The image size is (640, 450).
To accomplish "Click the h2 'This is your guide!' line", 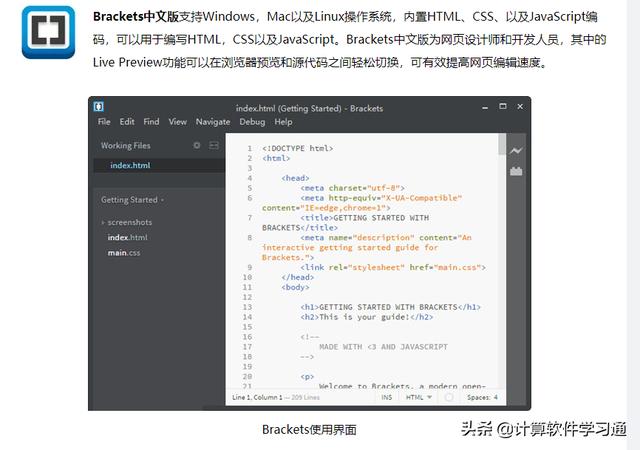I will click(x=367, y=317).
